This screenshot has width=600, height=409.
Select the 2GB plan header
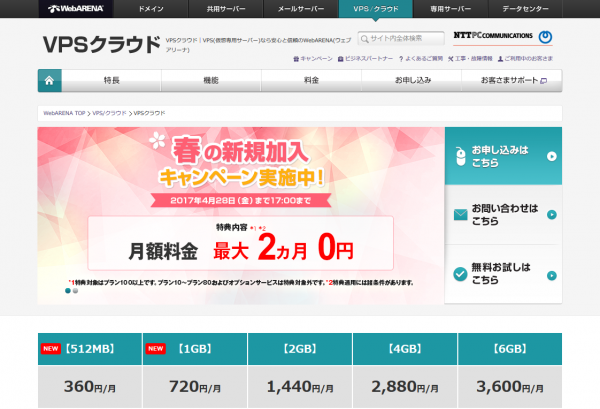point(300,349)
